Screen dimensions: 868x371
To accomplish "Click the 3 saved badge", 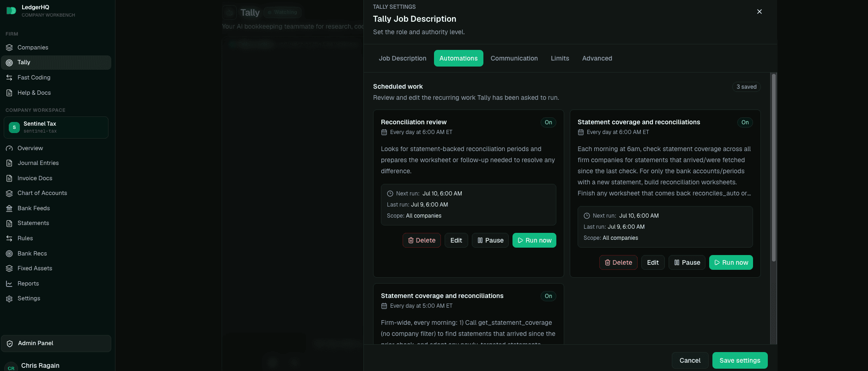I will click(x=746, y=87).
